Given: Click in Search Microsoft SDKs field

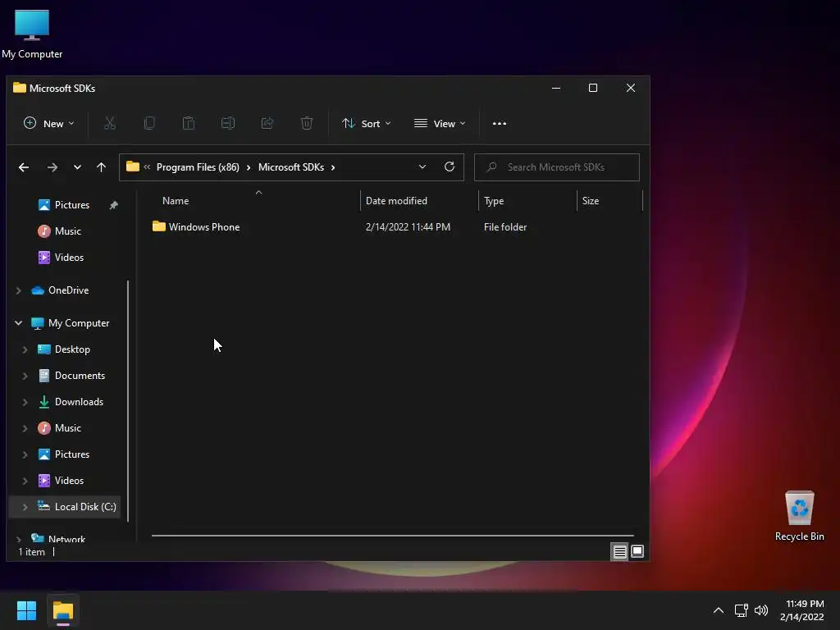Looking at the screenshot, I should coord(557,167).
